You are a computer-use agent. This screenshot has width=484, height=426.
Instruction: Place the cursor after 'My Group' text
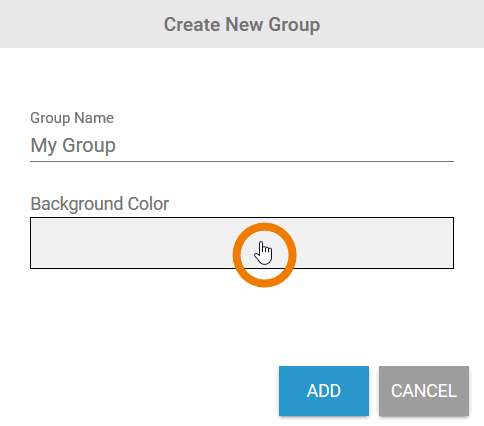point(119,146)
